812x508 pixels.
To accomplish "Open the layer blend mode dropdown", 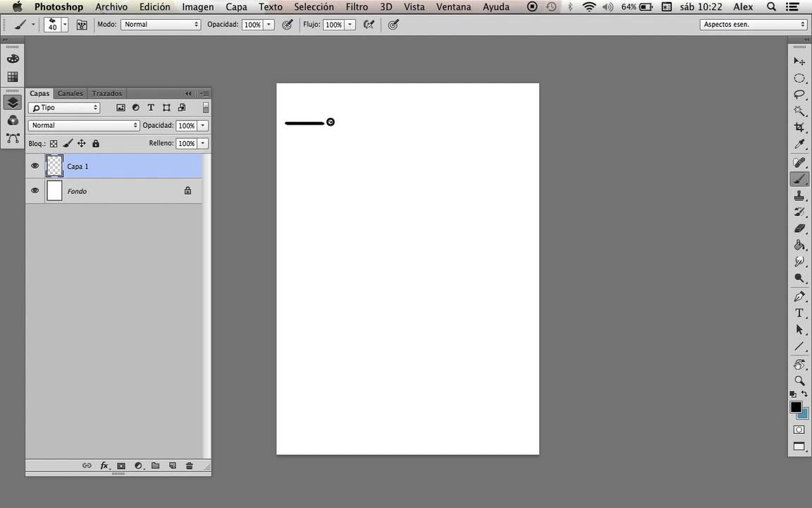I will [84, 126].
